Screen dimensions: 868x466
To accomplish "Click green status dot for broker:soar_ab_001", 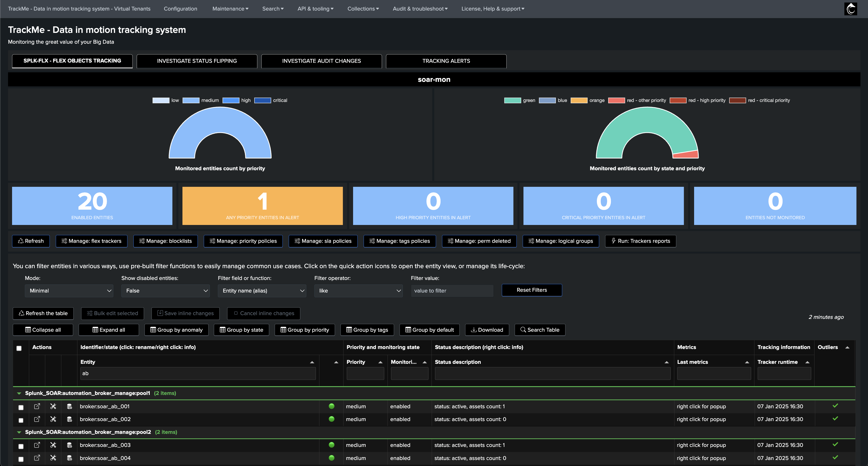I will point(331,406).
